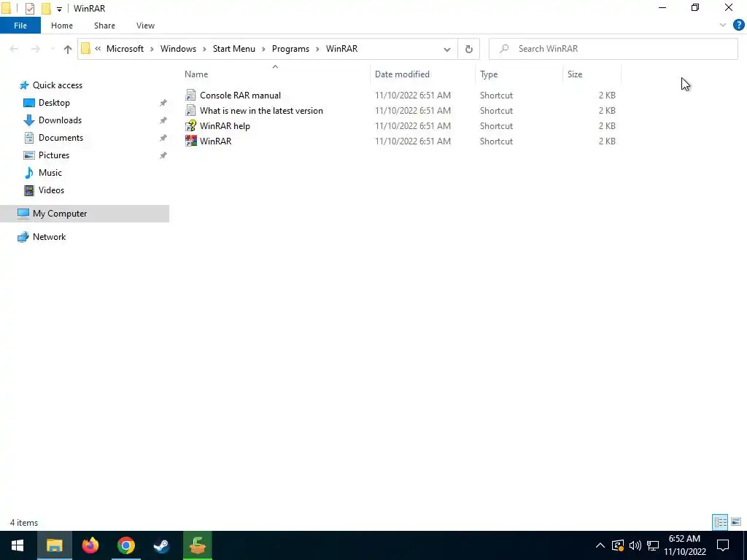Image resolution: width=747 pixels, height=560 pixels.
Task: Click the Properties quick access toolbar icon
Action: tap(29, 9)
